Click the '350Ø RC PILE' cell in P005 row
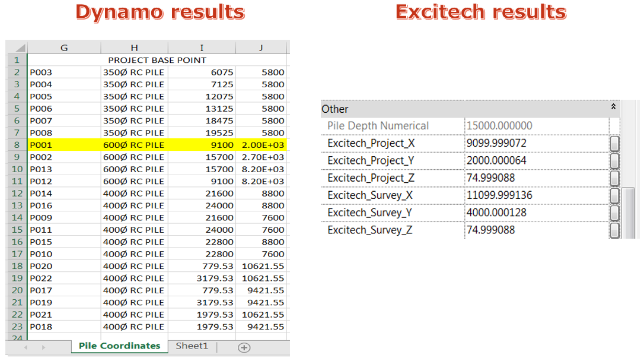644x361 pixels. pos(134,97)
